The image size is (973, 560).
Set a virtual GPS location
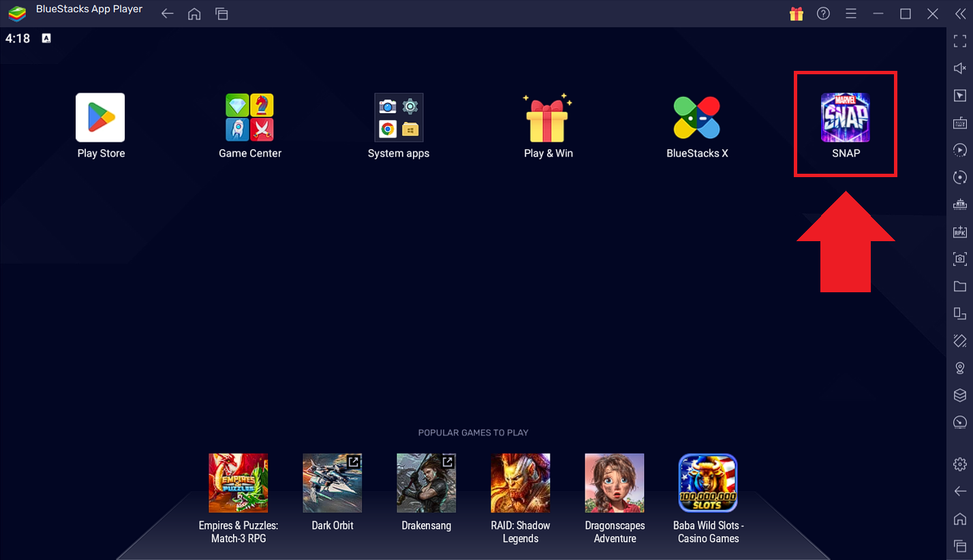click(959, 368)
